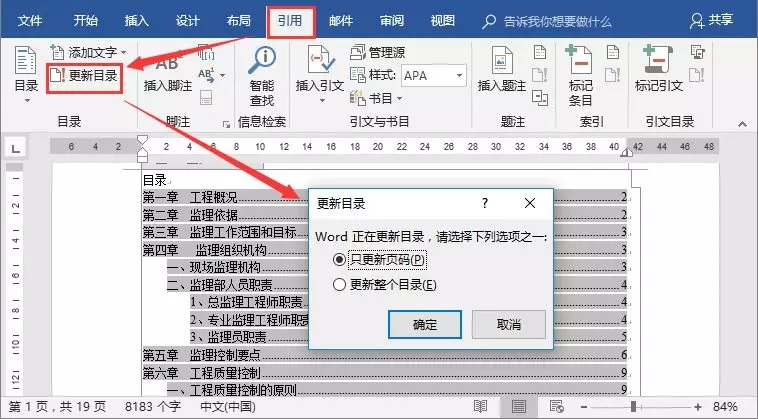Screen dimensions: 758x419
Task: Switch to the 开始 tab
Action: tap(86, 20)
